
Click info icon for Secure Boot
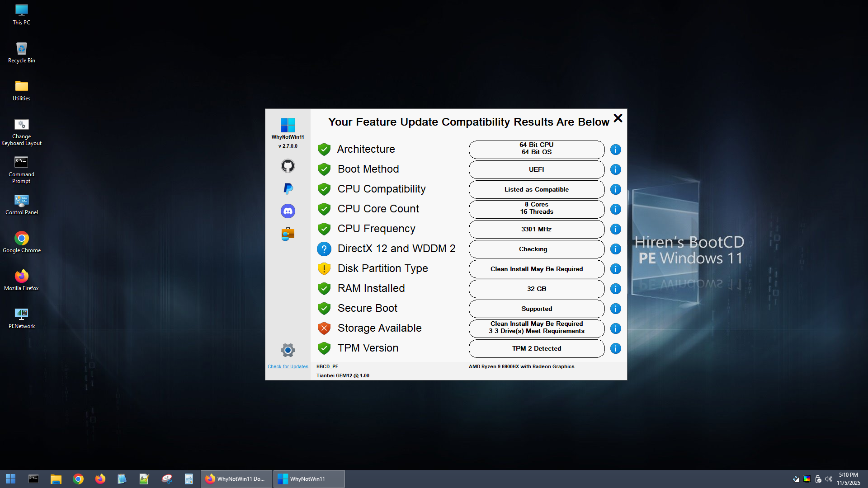tap(615, 309)
